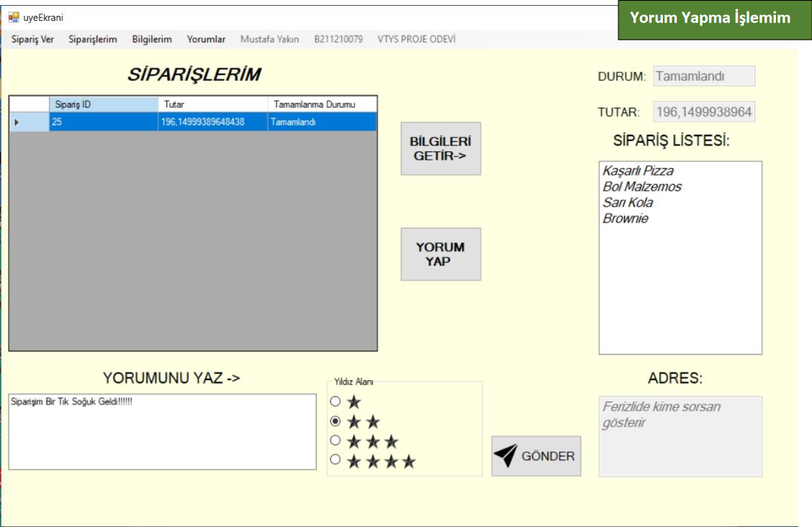Click the Tamamlanma Durumu column header

[321, 104]
